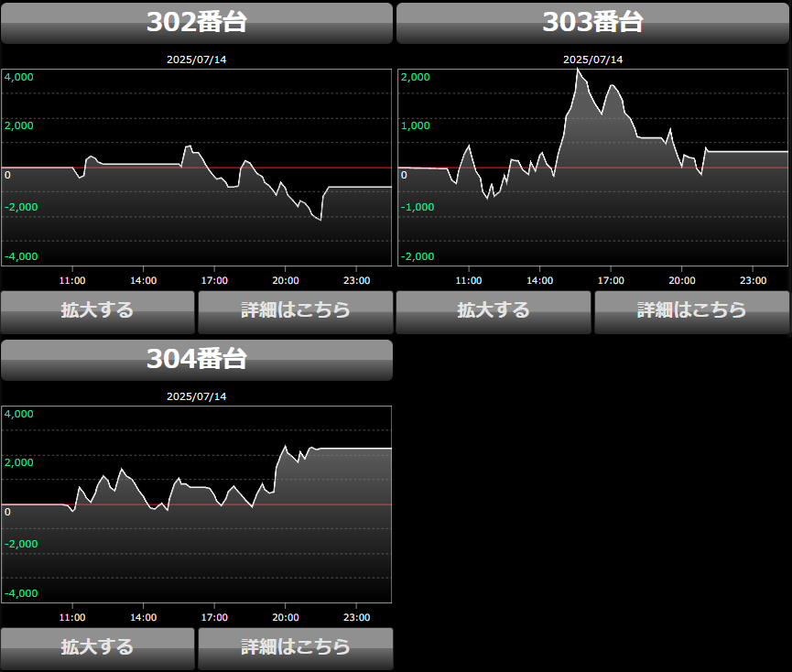Open 詳細はこちら for machine 304
The height and width of the screenshot is (672, 792).
pyautogui.click(x=296, y=649)
